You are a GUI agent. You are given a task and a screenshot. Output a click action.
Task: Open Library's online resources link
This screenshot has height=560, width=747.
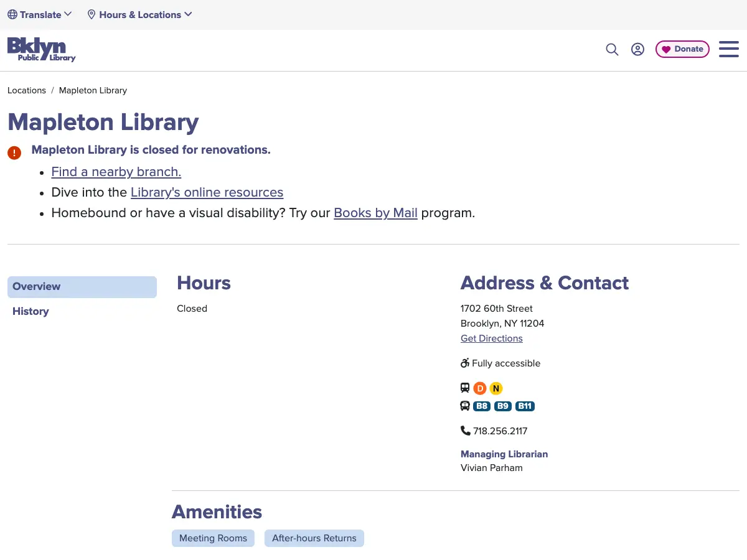207,192
